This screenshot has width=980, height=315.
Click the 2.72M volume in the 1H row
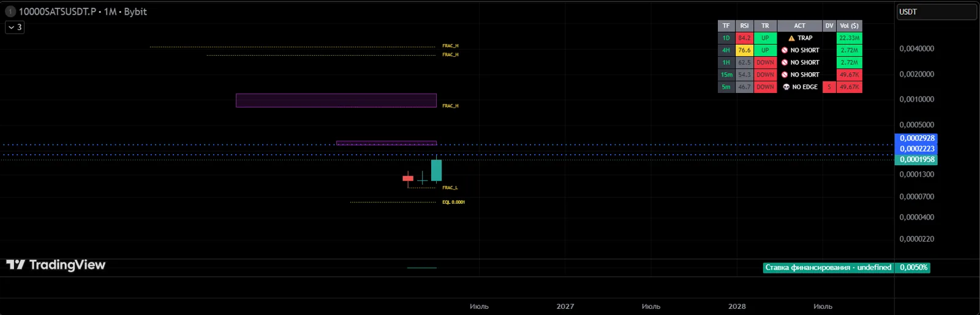(849, 62)
